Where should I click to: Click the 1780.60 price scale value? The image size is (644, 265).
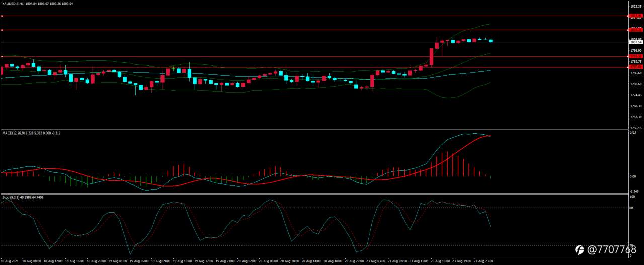(636, 84)
